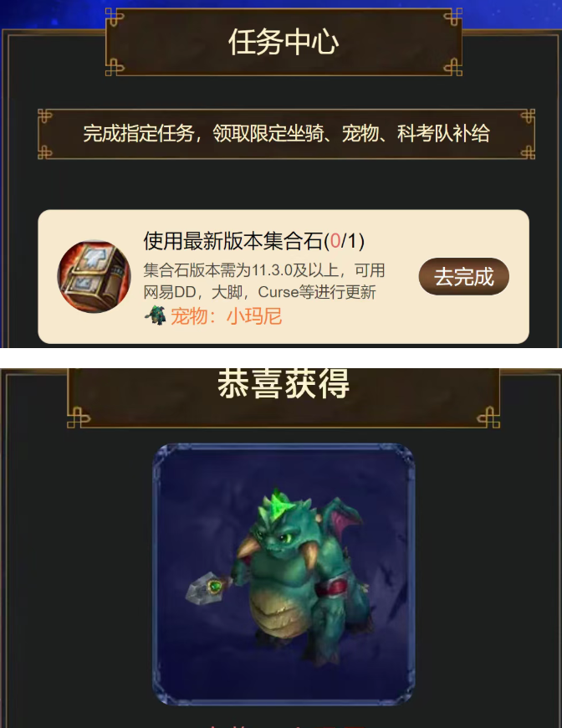Image resolution: width=562 pixels, height=728 pixels.
Task: Click the 任务中心 header banner
Action: (284, 42)
